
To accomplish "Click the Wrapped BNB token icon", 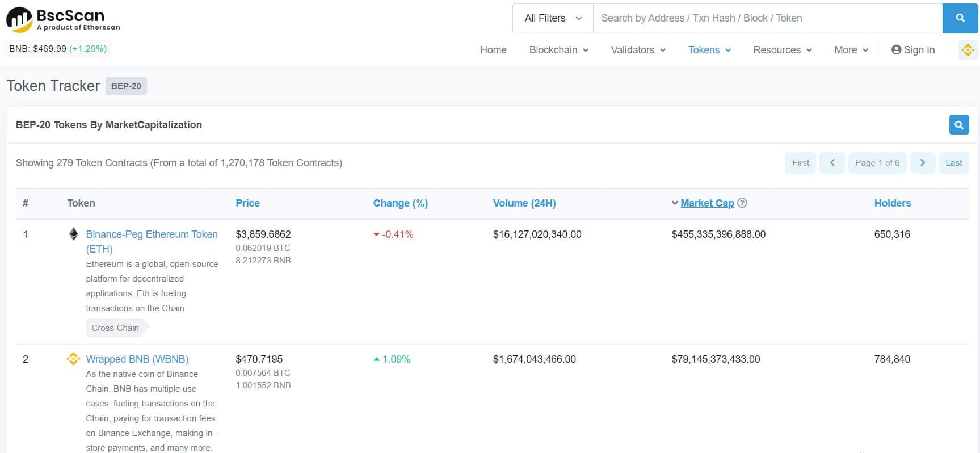I will (73, 359).
